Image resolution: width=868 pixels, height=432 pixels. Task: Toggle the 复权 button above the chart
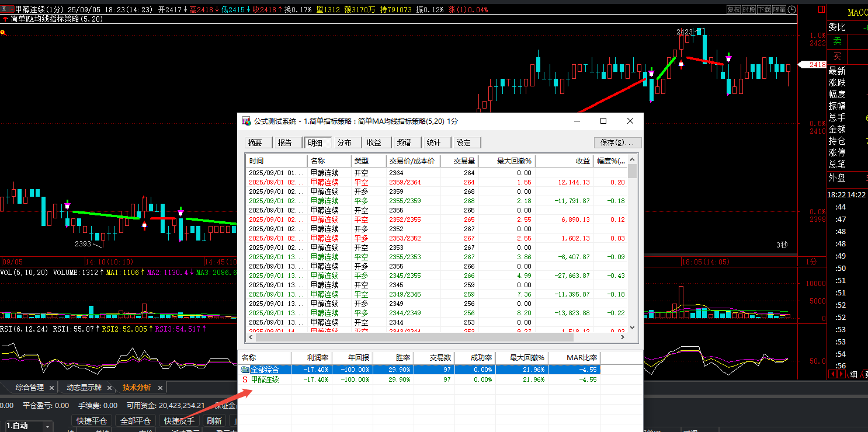pos(734,9)
